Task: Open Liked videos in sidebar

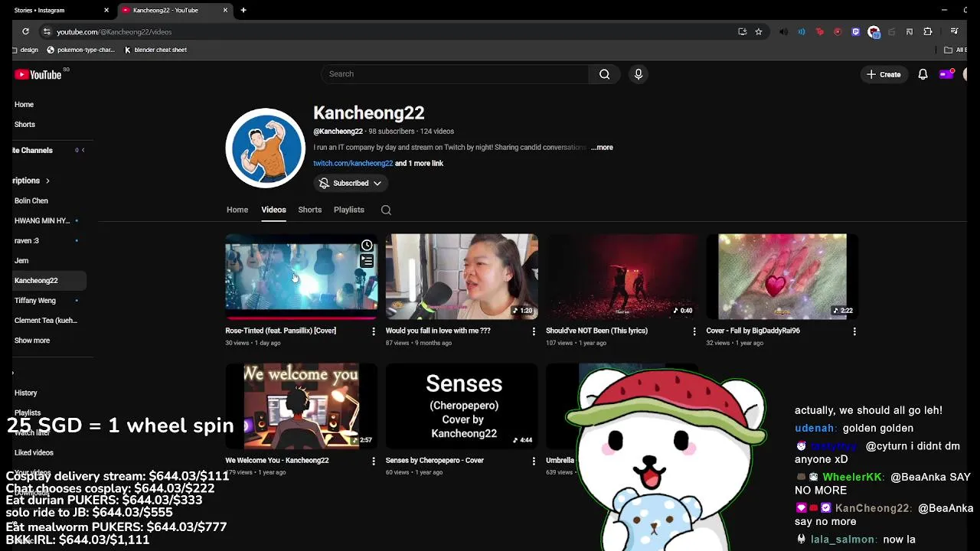Action: pos(34,452)
